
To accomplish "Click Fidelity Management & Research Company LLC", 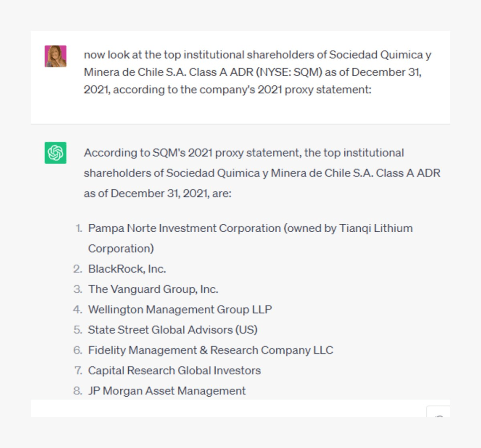I will point(210,350).
